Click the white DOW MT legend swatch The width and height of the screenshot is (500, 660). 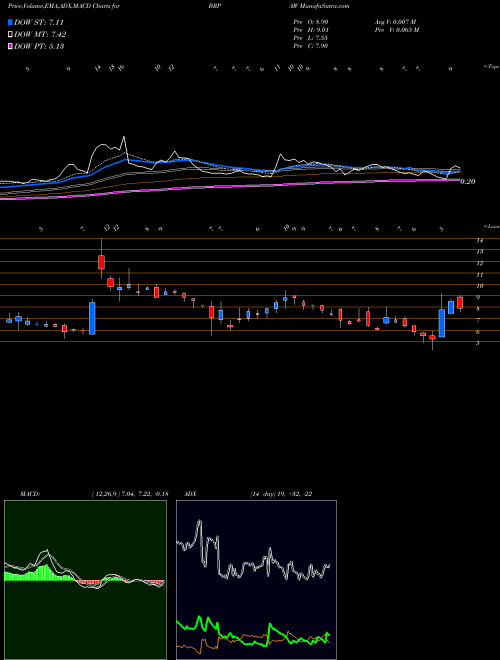pos(10,35)
